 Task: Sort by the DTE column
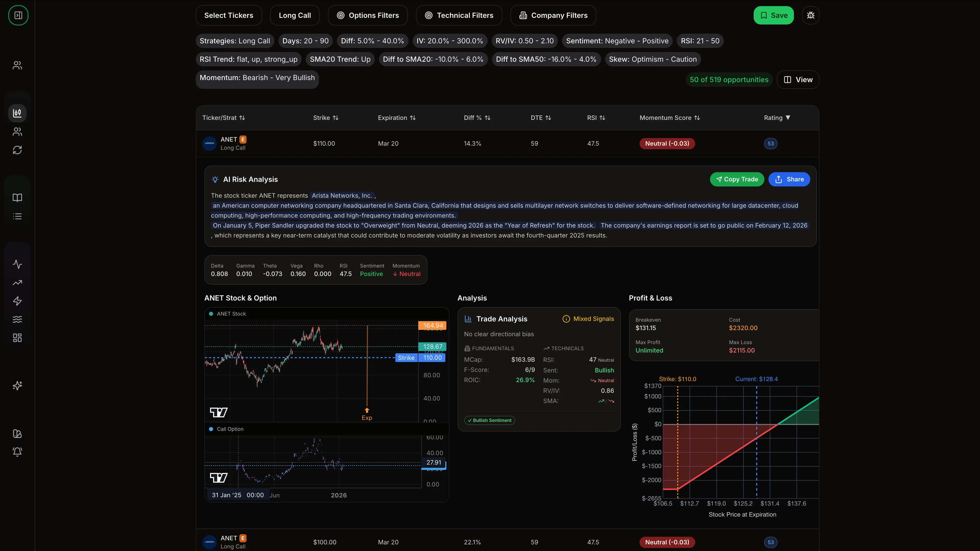[541, 118]
